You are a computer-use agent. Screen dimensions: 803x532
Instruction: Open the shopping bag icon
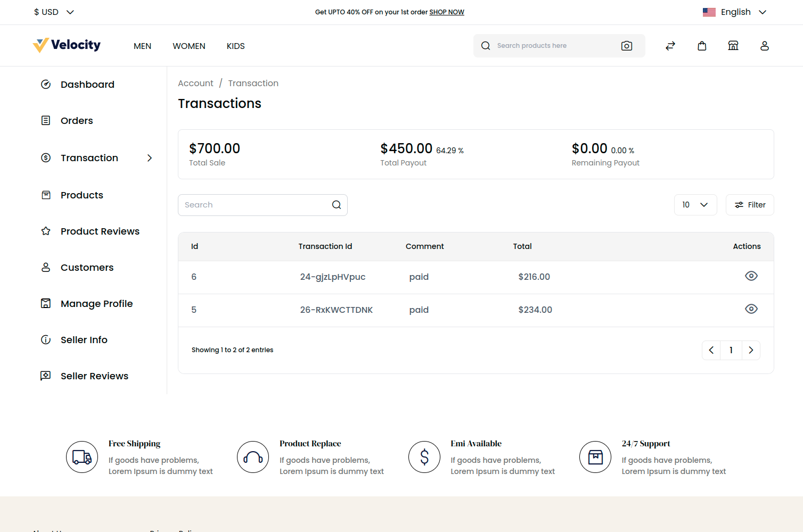click(702, 46)
